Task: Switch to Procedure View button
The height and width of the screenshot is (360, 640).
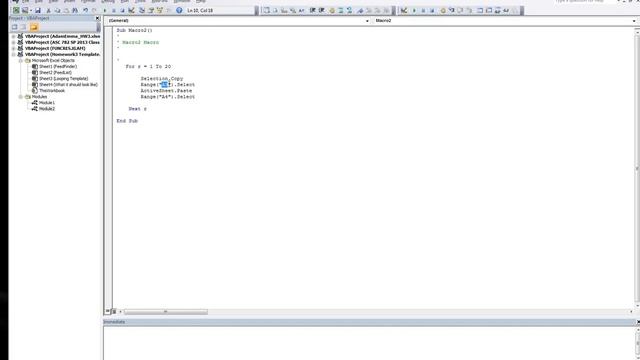Action: pos(108,311)
